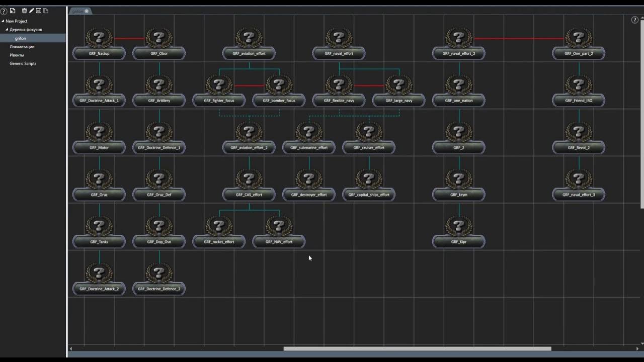The image size is (644, 362).
Task: Select the GRF_submarine_effort focus node
Action: point(309,138)
